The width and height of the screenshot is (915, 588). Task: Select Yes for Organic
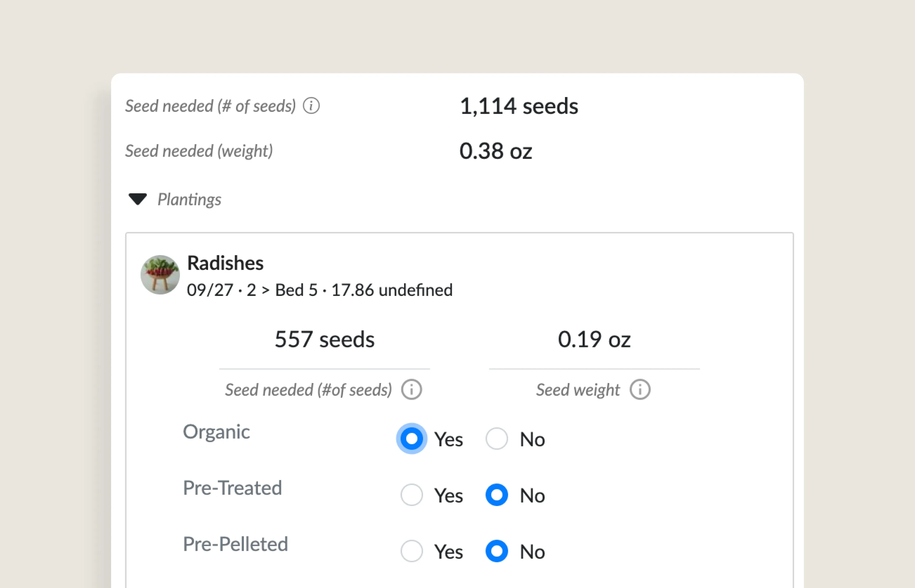[411, 439]
